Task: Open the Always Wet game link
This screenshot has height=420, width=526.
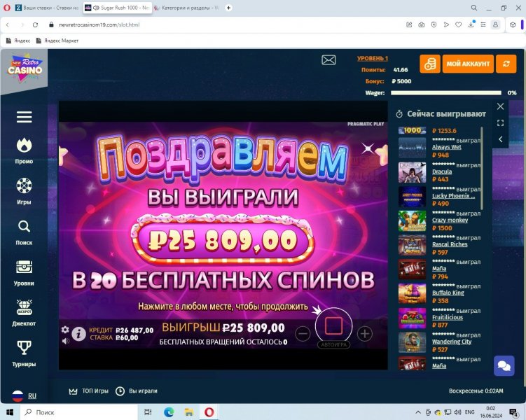Action: 446,147
